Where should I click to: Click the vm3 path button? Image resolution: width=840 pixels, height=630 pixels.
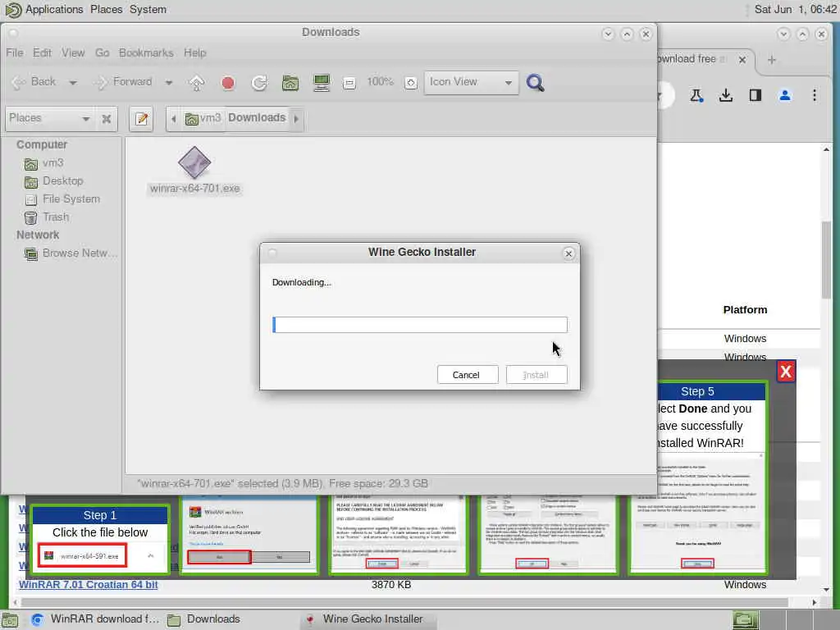click(203, 118)
